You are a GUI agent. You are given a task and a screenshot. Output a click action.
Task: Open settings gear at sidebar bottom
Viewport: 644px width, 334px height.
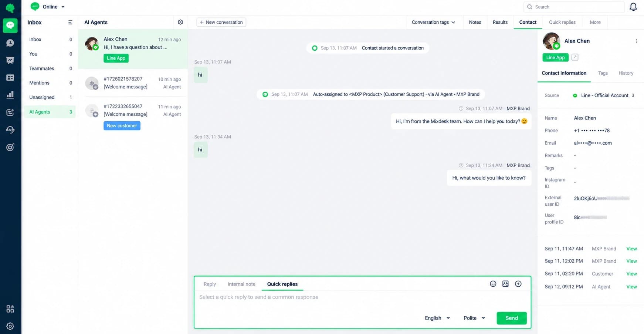pyautogui.click(x=10, y=326)
